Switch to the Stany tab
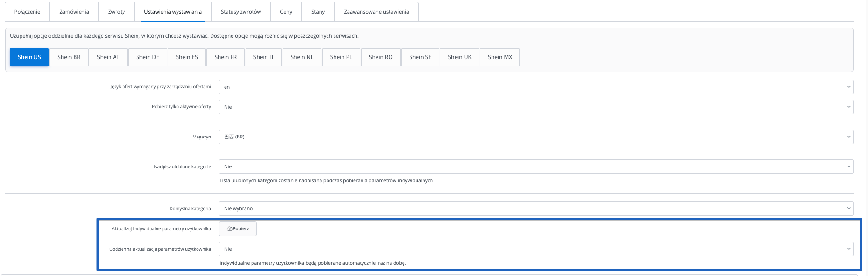The image size is (868, 276). coord(318,12)
